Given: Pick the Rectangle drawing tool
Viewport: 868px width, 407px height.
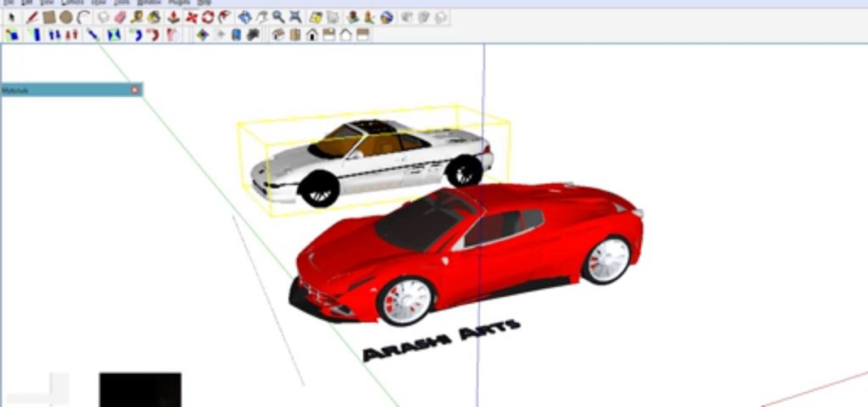Looking at the screenshot, I should (x=49, y=18).
